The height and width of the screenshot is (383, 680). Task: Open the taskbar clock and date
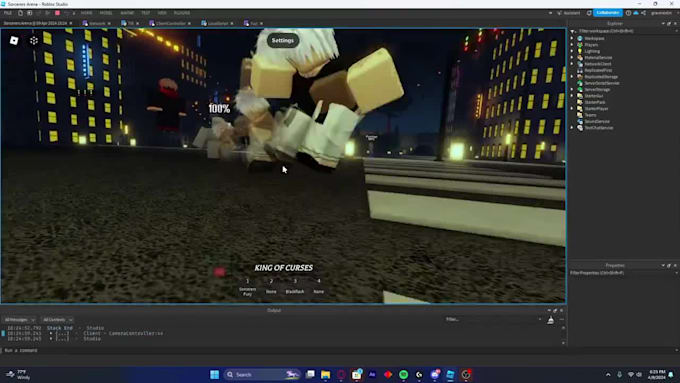[x=657, y=374]
